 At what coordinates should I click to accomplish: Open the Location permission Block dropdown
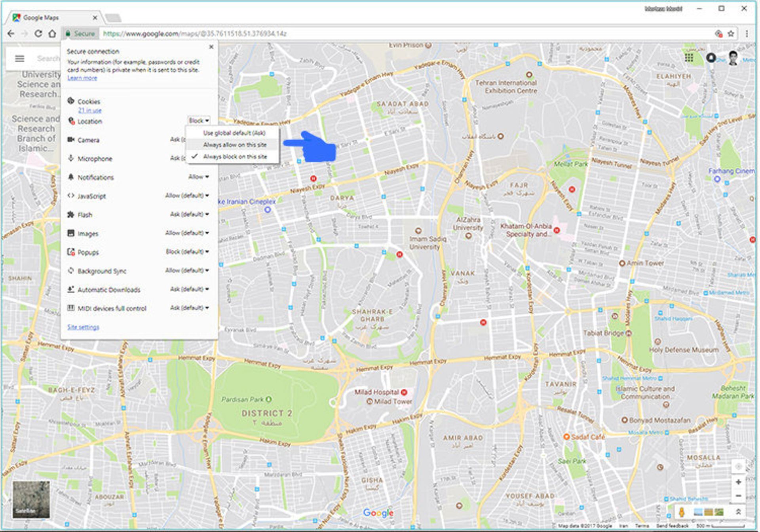[x=199, y=120]
